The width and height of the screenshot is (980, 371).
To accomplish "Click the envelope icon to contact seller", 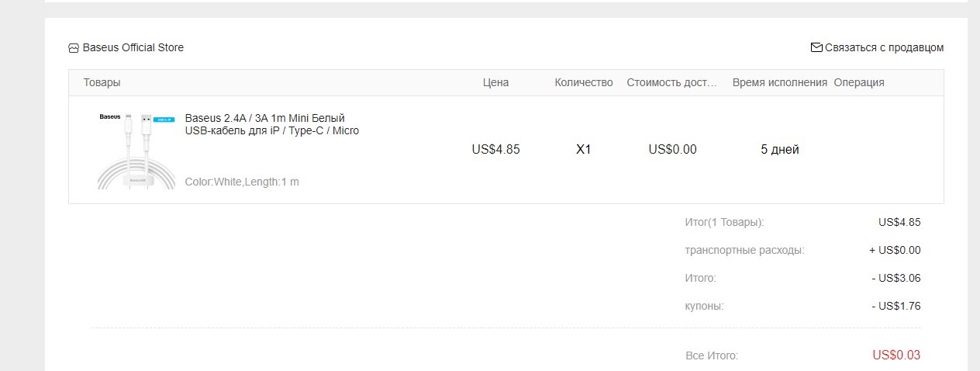I will [816, 47].
